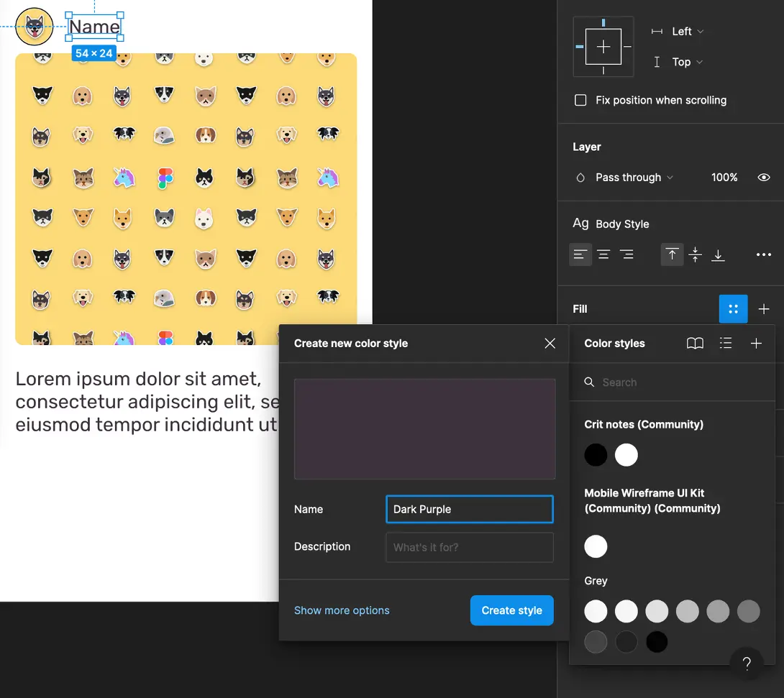The image size is (784, 698).
Task: Select the fourth Grey swatch
Action: (x=687, y=611)
